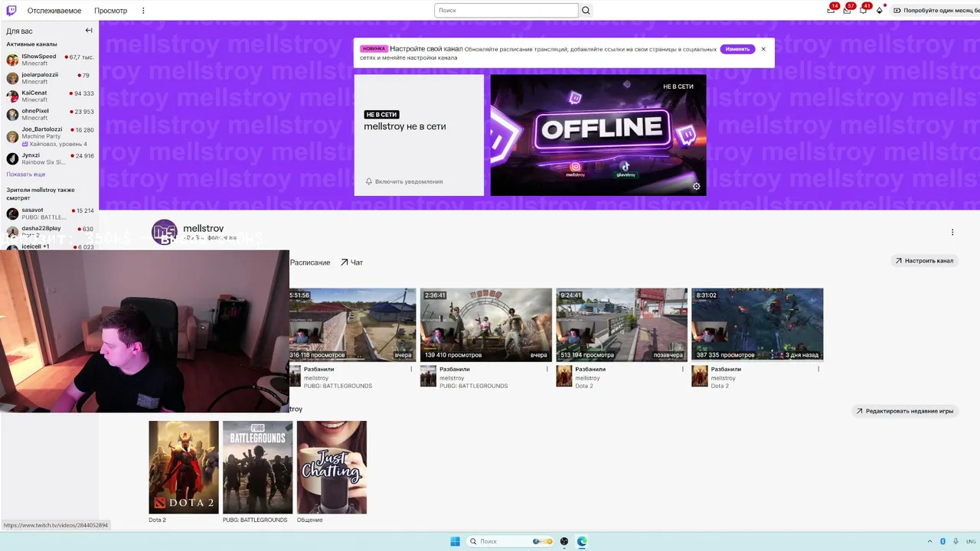Open the notifications inbox with badge 57
The width and height of the screenshot is (980, 551).
[x=847, y=10]
